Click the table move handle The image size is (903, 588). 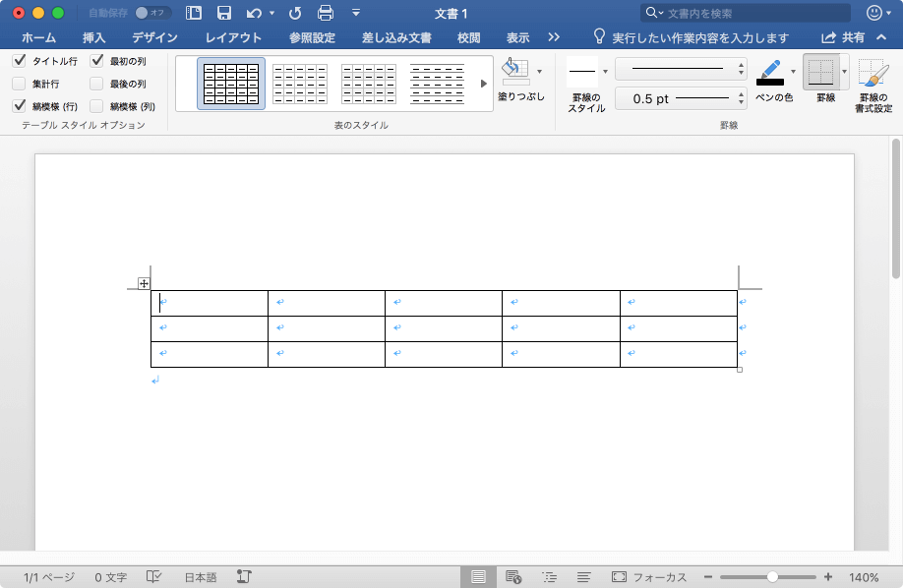[x=144, y=283]
